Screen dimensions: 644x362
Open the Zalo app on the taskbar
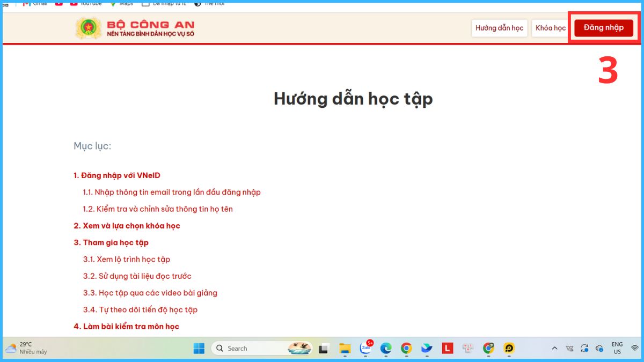(365, 349)
